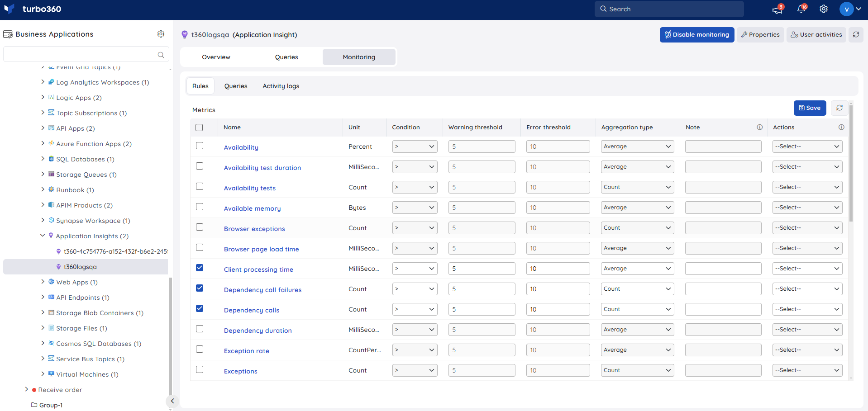868x411 pixels.
Task: Toggle the select-all metrics header checkbox
Action: tap(199, 128)
